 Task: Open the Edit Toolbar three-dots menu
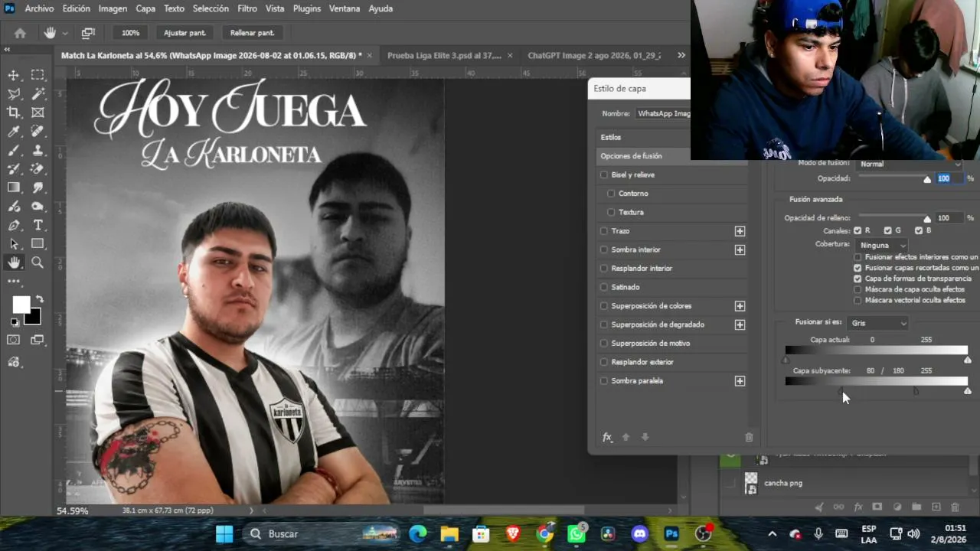[x=14, y=282]
